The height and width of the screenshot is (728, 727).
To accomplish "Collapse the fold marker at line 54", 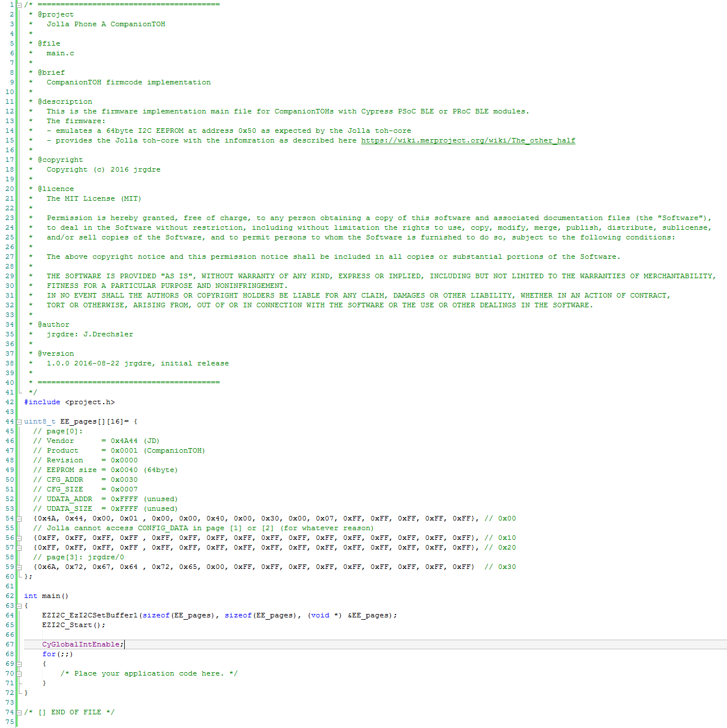I will pyautogui.click(x=19, y=519).
